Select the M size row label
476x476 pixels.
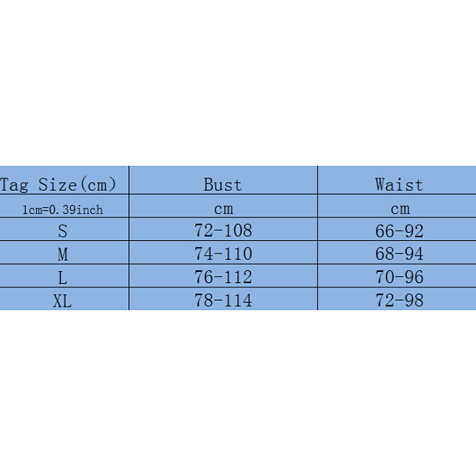pyautogui.click(x=63, y=254)
